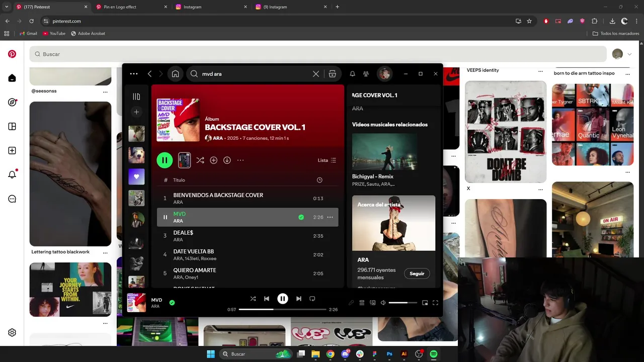The height and width of the screenshot is (362, 644).
Task: Expand Pinterest account chevron dropdown
Action: point(629,54)
